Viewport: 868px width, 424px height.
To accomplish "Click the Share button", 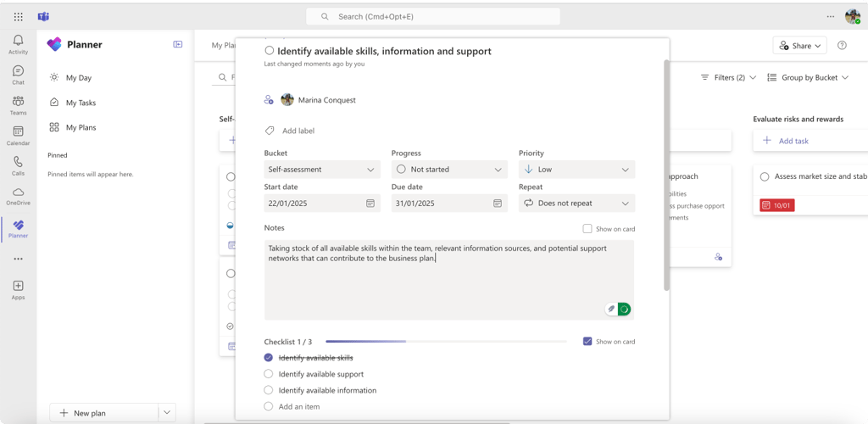I will tap(800, 46).
